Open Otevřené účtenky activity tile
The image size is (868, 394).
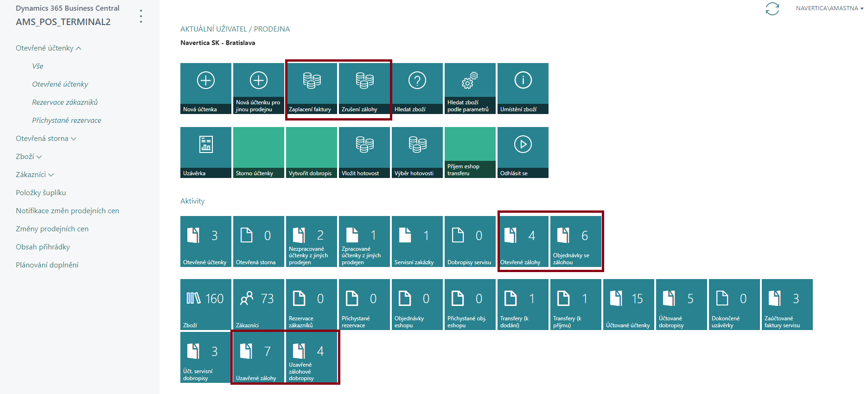click(206, 241)
